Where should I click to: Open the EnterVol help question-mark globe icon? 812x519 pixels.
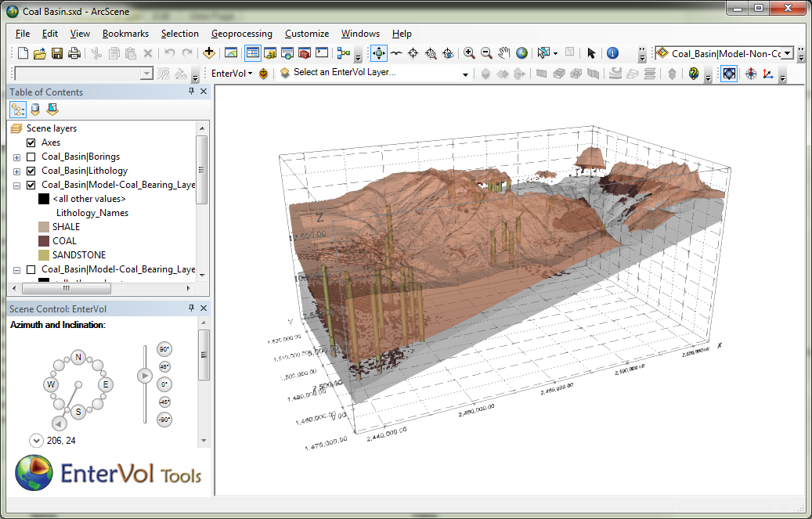point(694,74)
